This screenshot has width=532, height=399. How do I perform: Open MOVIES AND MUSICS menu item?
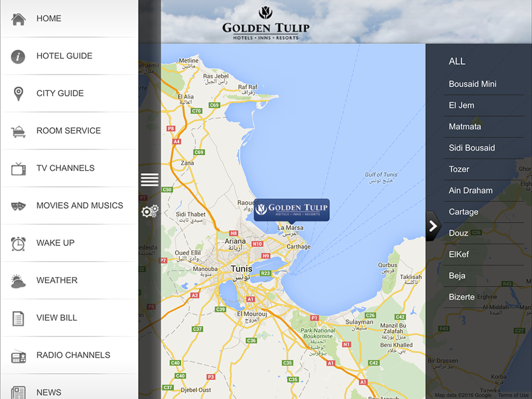point(69,205)
